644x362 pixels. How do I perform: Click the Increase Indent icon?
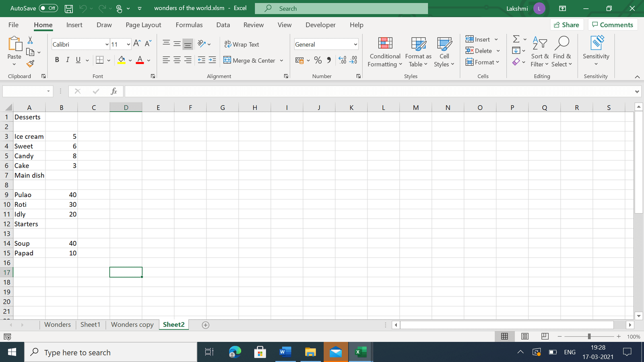coord(212,60)
